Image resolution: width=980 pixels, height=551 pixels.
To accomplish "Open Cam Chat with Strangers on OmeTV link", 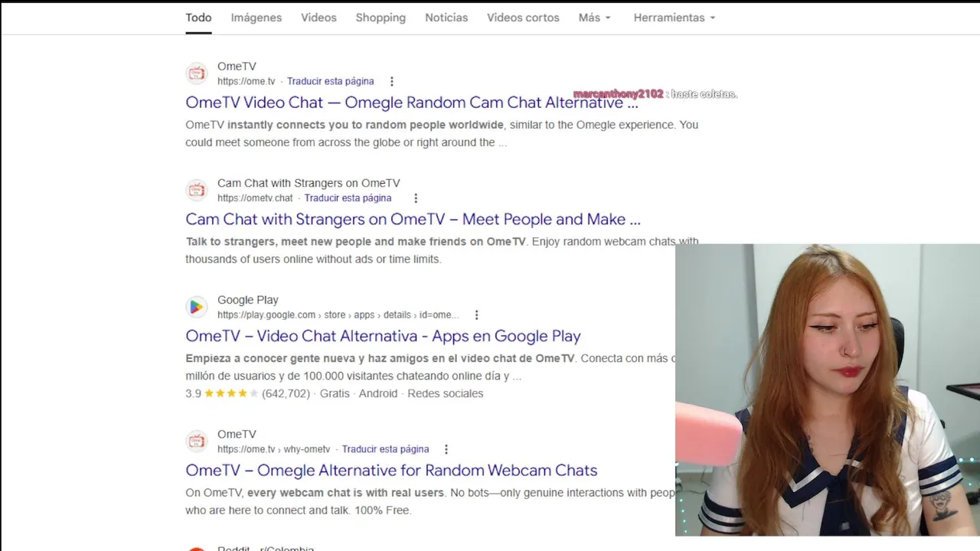I will 413,219.
